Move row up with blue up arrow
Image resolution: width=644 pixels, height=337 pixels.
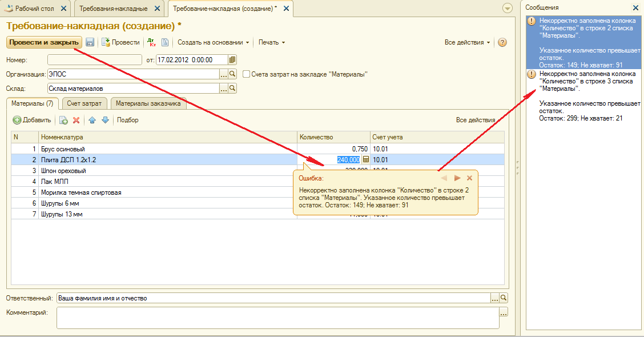[92, 120]
